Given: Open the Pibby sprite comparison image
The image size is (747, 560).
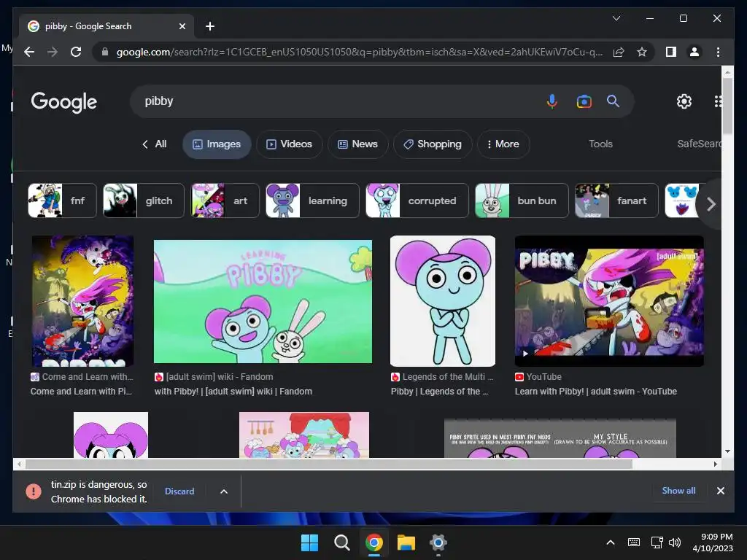Looking at the screenshot, I should pos(560,438).
